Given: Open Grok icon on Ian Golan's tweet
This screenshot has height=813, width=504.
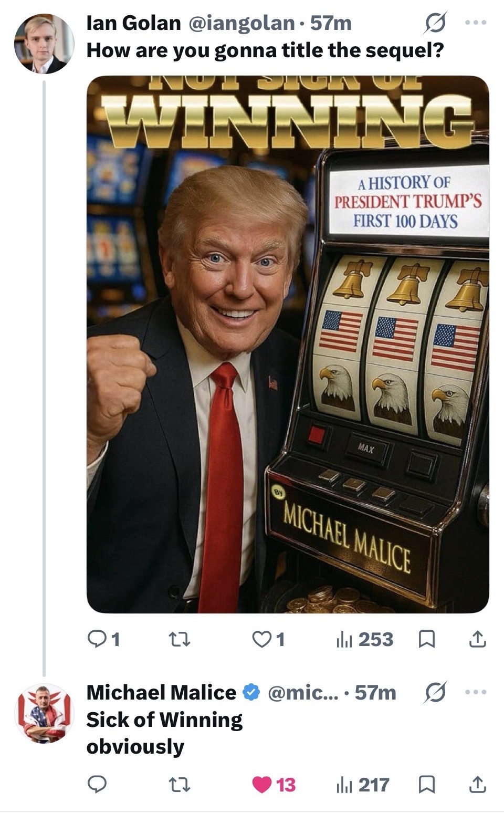Looking at the screenshot, I should [x=436, y=23].
